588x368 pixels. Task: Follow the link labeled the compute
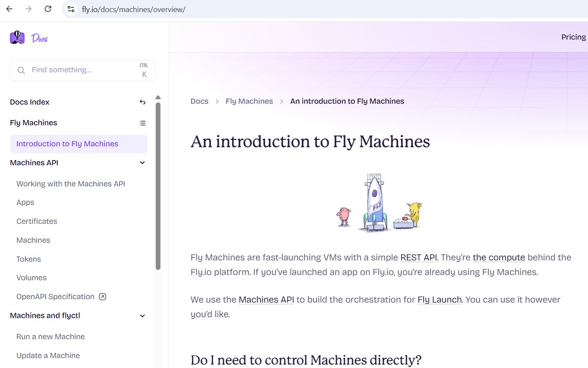[x=499, y=257]
